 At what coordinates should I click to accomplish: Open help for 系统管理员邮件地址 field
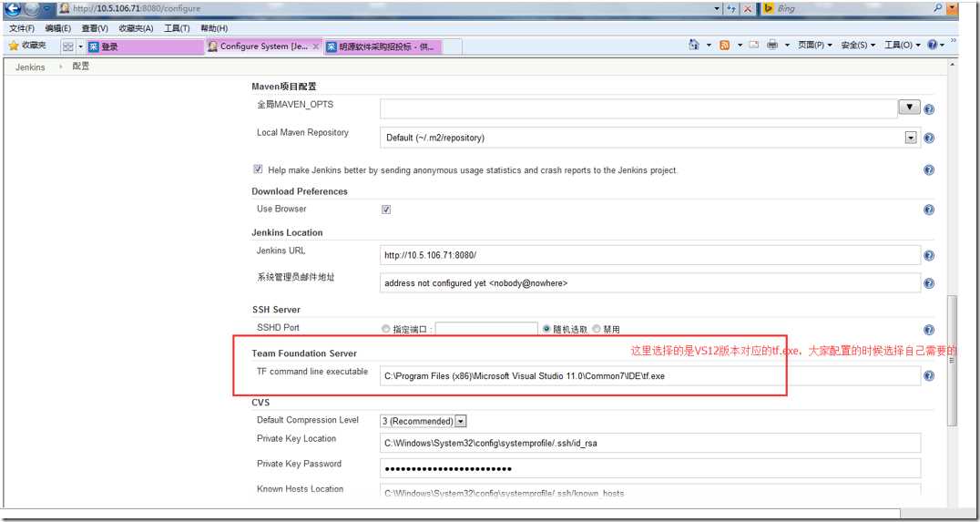(x=929, y=283)
